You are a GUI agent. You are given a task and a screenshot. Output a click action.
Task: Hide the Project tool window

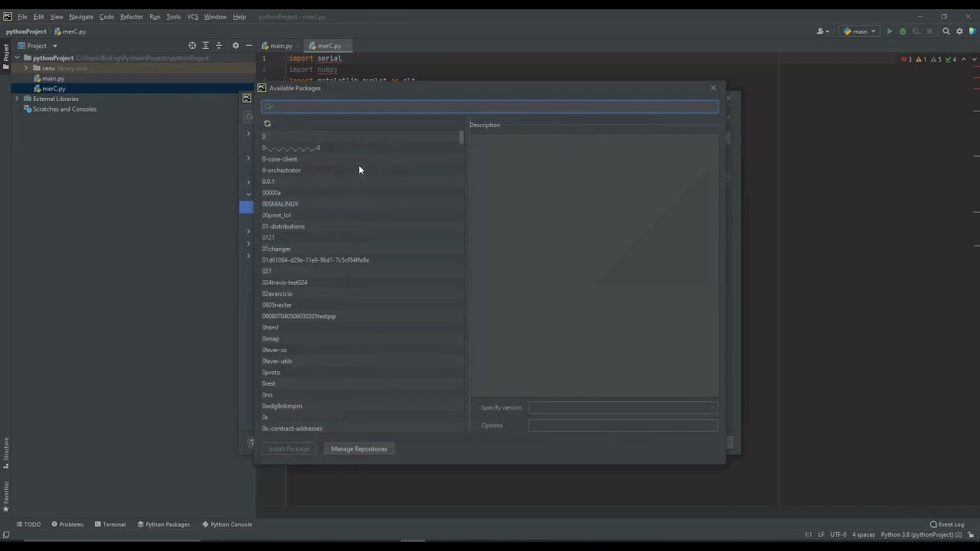click(x=249, y=46)
